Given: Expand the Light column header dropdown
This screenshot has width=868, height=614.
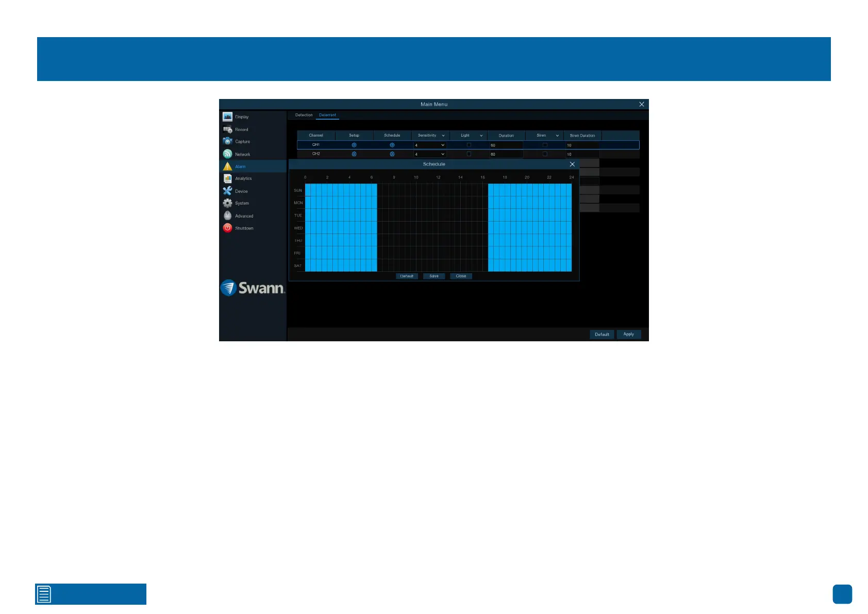Looking at the screenshot, I should 481,136.
